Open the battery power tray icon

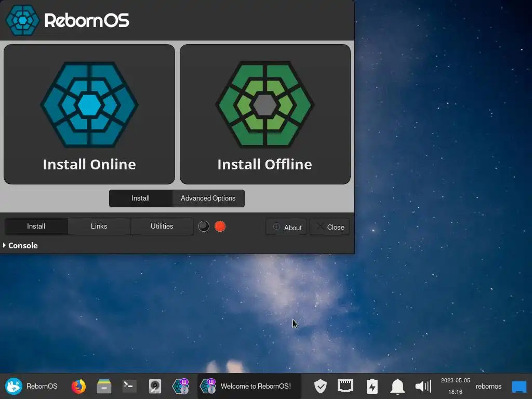(x=372, y=386)
